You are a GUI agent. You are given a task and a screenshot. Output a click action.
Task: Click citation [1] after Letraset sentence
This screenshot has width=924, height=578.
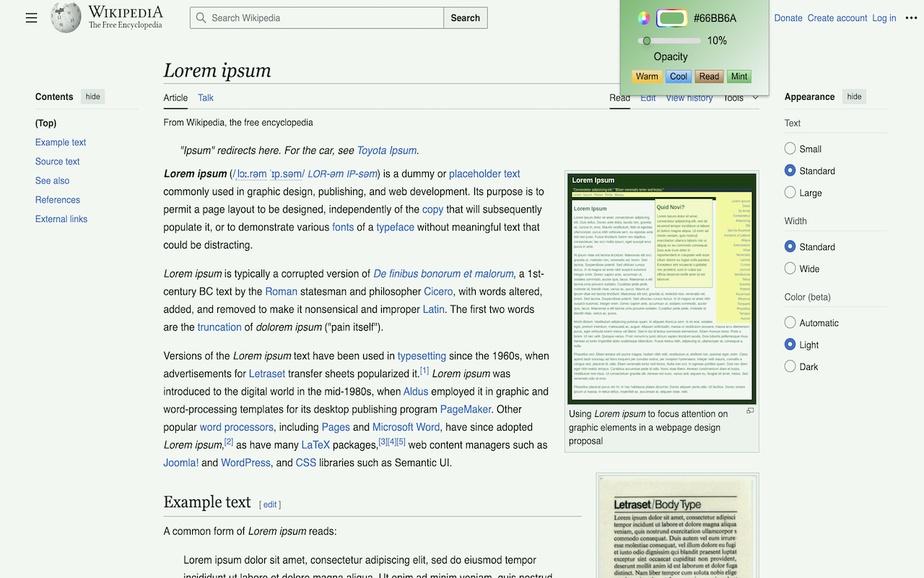pos(424,371)
